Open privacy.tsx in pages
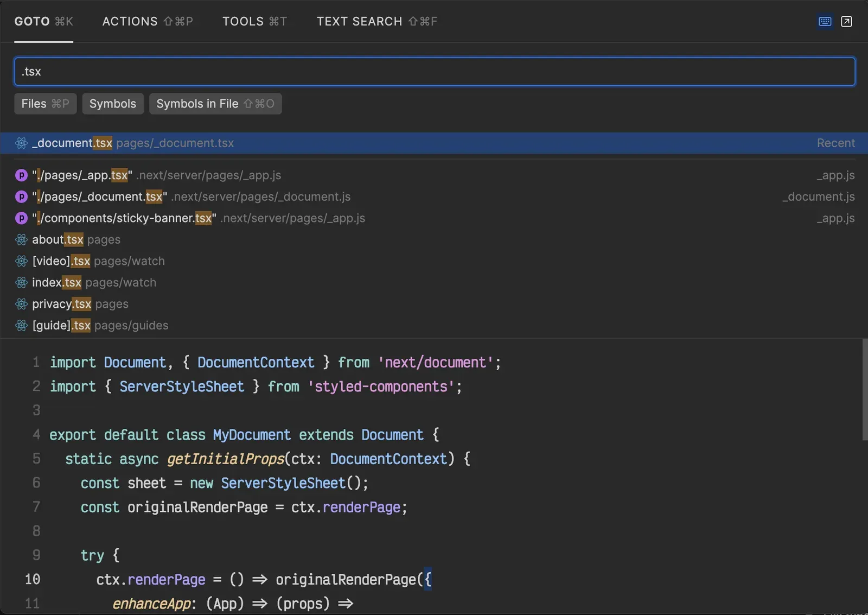Image resolution: width=868 pixels, height=615 pixels. tap(434, 304)
